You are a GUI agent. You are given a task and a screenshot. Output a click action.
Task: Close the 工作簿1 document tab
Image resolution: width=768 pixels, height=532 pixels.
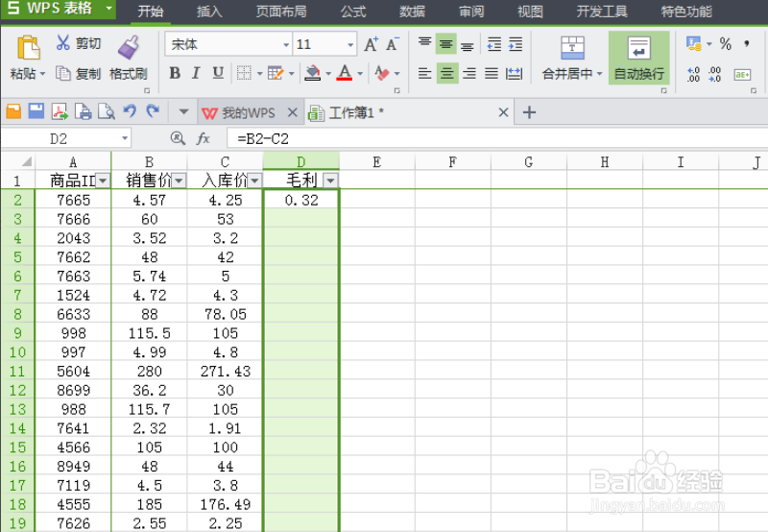pyautogui.click(x=503, y=112)
